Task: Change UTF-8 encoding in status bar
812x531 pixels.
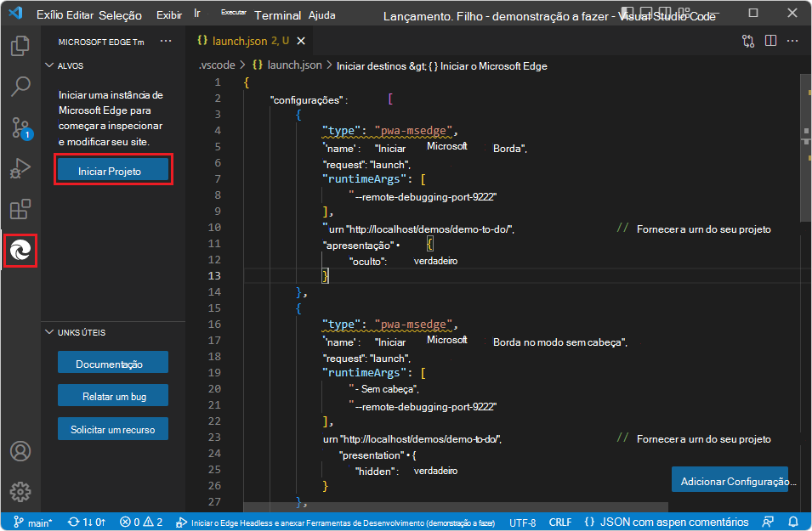Action: pyautogui.click(x=522, y=523)
